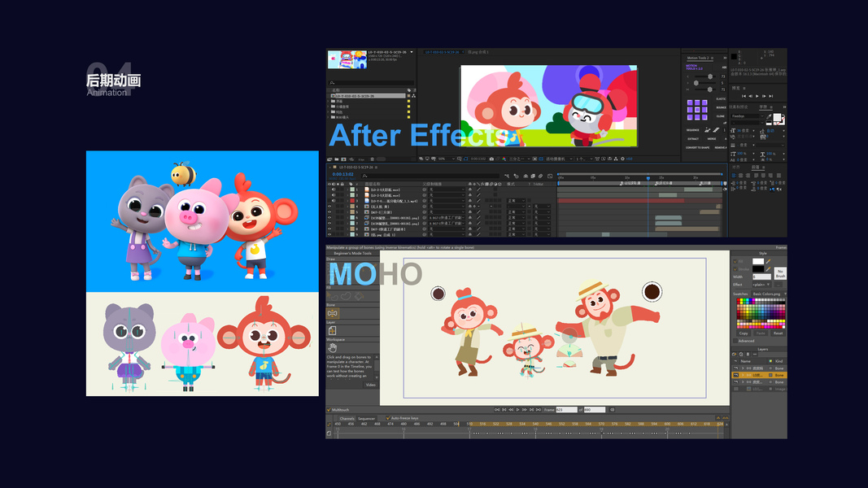This screenshot has width=868, height=488.
Task: Open the parent 无 dropdown for layer 1
Action: [447, 190]
